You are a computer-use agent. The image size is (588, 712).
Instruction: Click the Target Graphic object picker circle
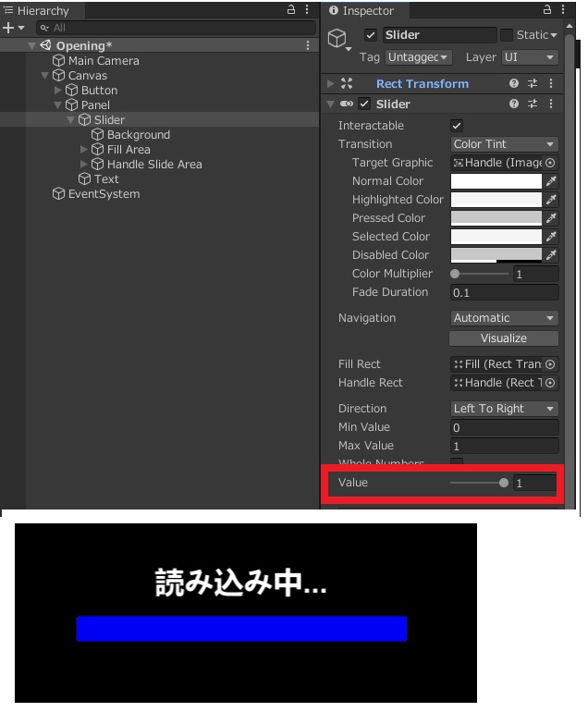click(x=550, y=163)
